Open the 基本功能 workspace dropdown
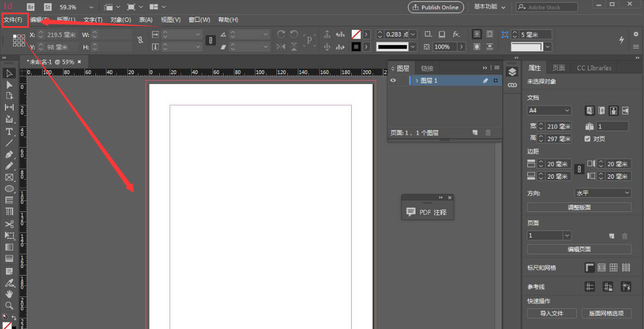644x329 pixels. click(x=490, y=7)
